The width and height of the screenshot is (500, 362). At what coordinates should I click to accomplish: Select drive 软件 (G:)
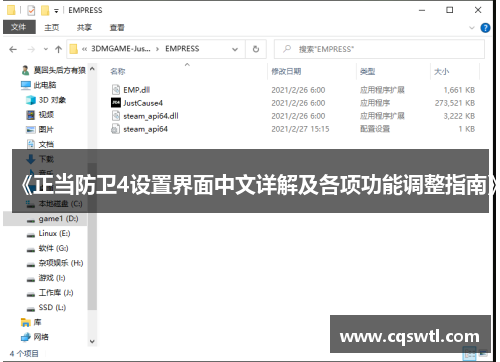tap(48, 248)
